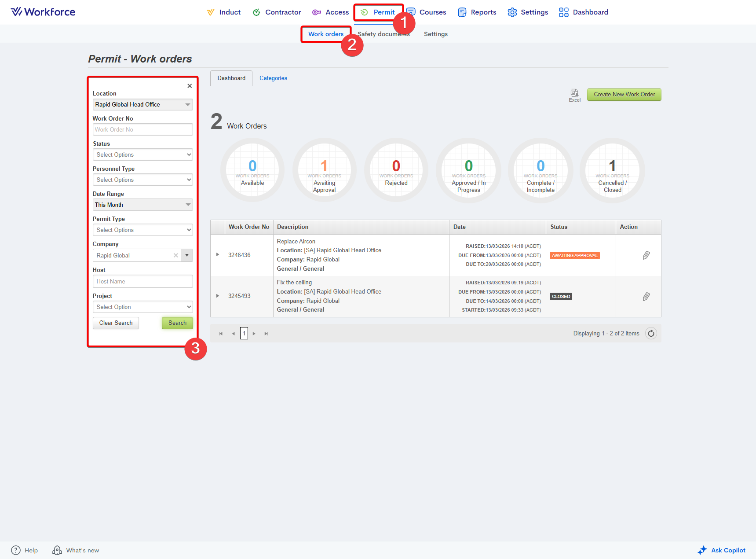Clear the Rapid Global company selection
Image resolution: width=756 pixels, height=559 pixels.
[176, 255]
